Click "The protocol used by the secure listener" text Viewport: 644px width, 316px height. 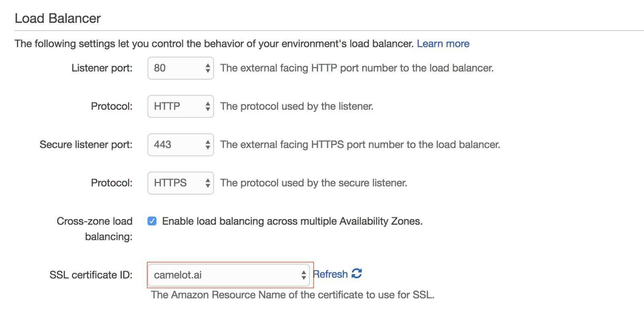314,183
